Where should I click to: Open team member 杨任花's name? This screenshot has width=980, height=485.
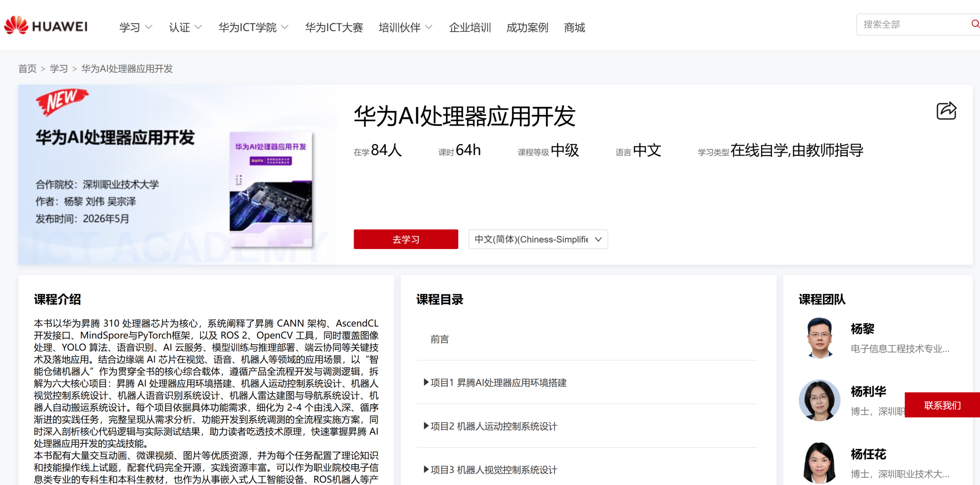point(869,454)
